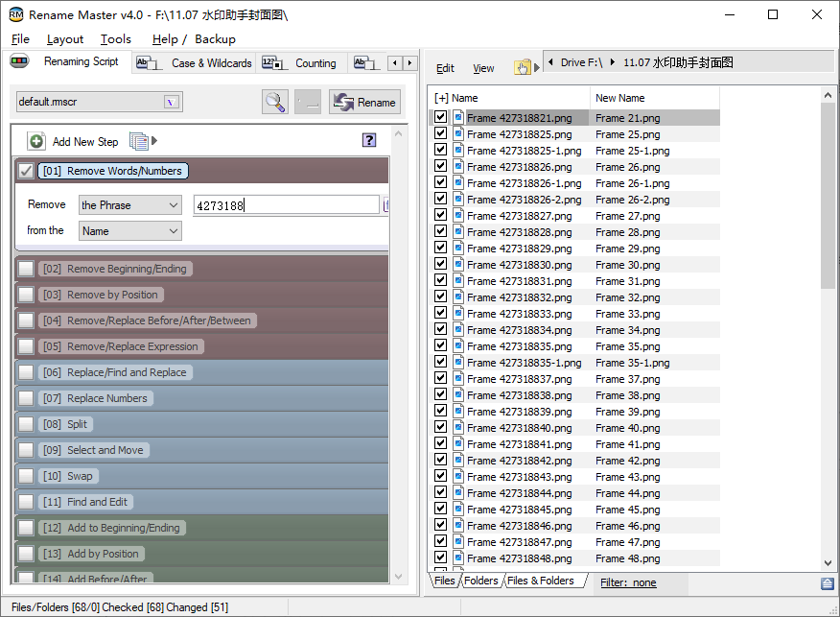
Task: Click the green Add New Step icon
Action: point(36,141)
